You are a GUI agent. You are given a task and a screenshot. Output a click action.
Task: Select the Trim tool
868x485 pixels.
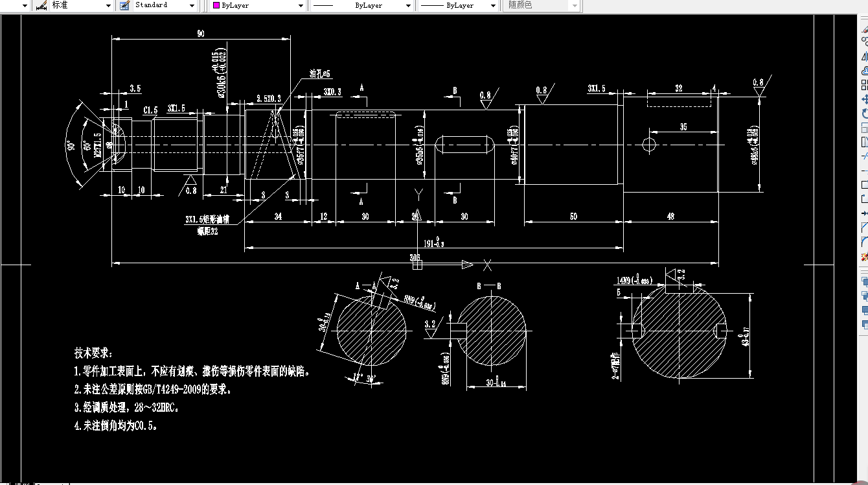click(864, 156)
